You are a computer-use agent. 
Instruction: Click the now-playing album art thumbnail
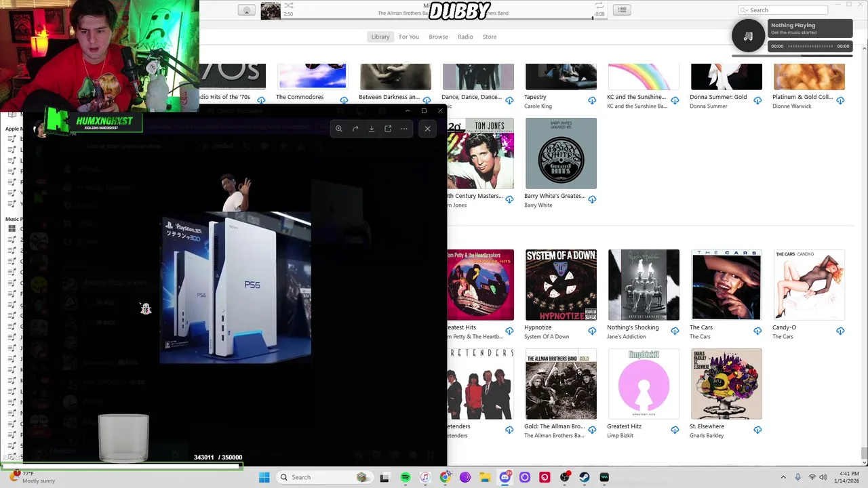(x=271, y=11)
